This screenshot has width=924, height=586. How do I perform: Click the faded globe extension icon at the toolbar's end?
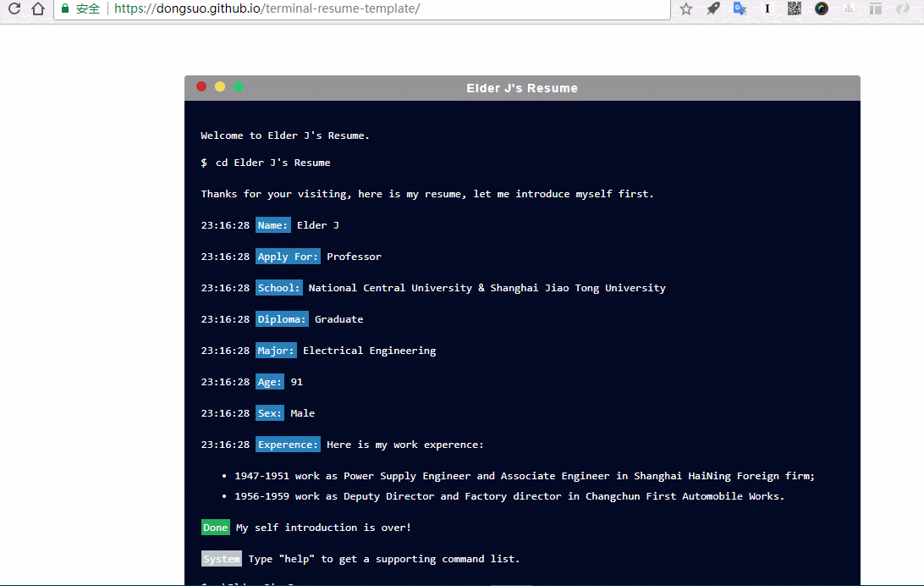tap(902, 8)
